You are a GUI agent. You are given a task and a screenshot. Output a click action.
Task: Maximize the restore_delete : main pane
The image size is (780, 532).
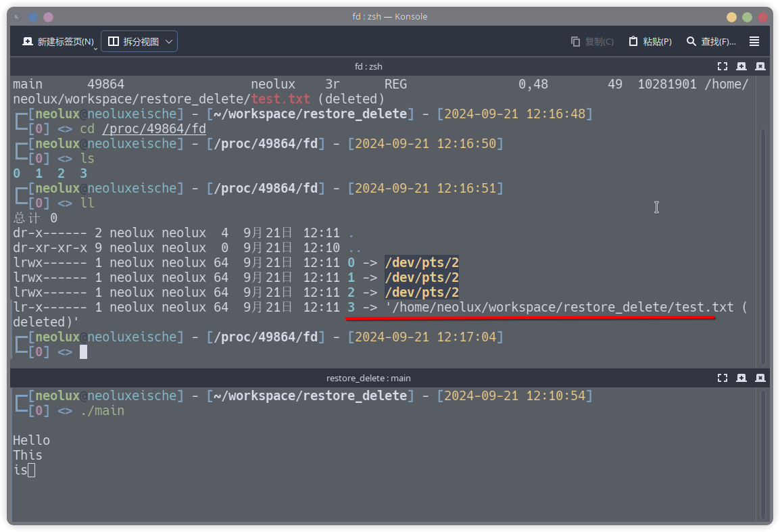point(723,378)
